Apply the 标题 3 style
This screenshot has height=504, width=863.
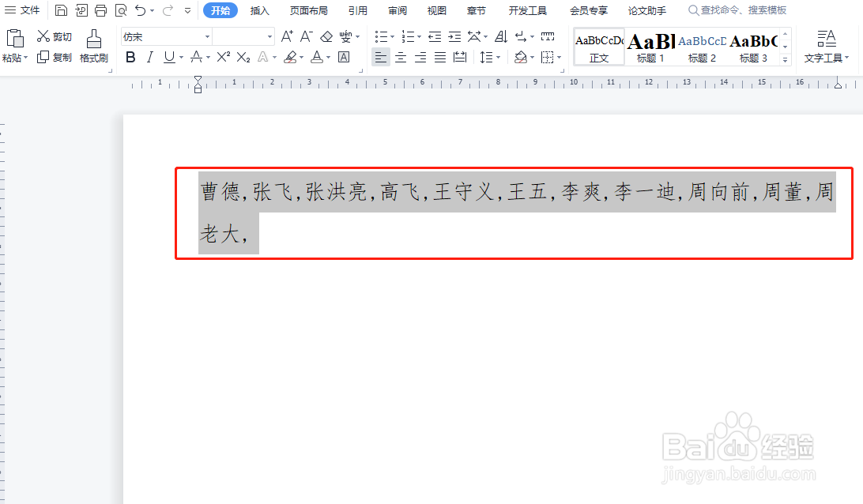tap(753, 47)
